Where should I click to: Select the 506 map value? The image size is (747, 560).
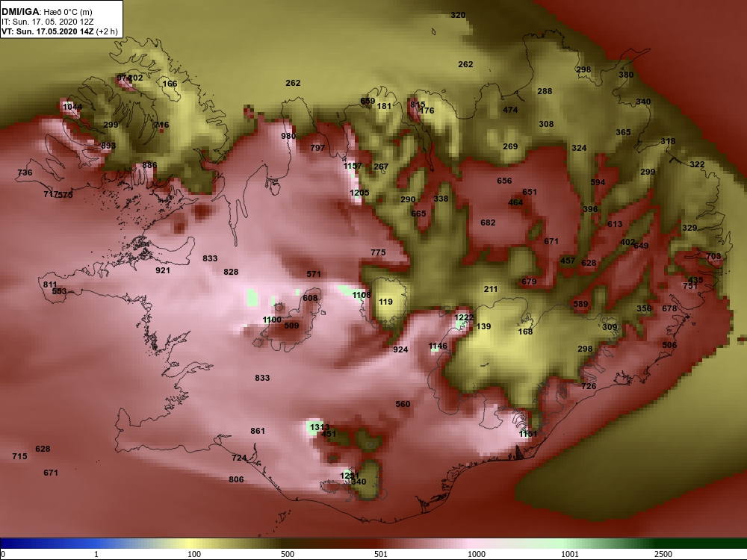669,345
